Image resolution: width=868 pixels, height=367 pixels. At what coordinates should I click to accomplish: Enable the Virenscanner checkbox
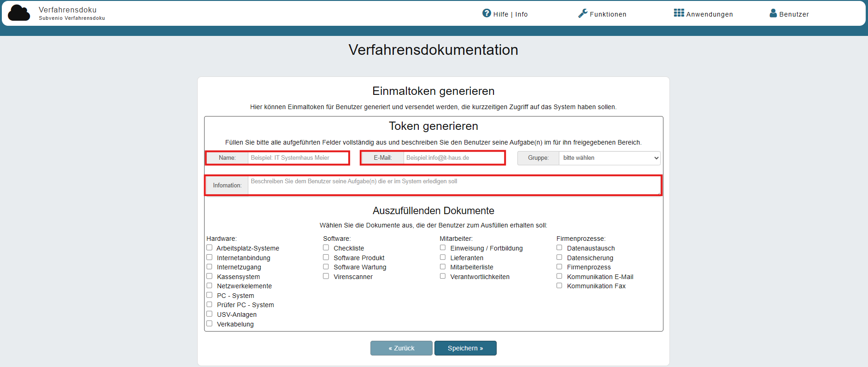326,276
